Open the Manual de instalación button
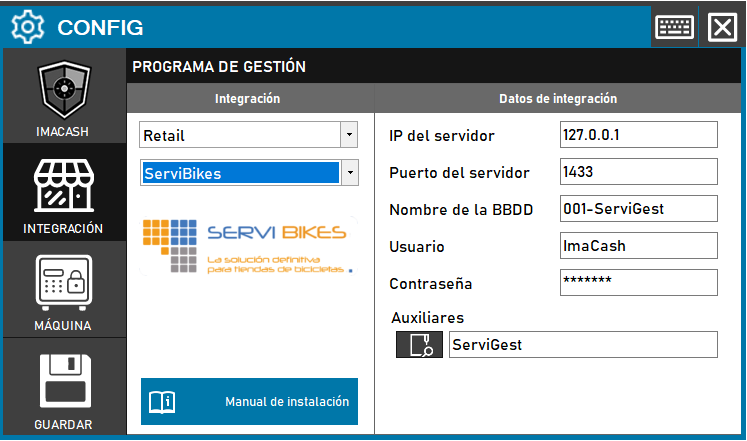 click(x=249, y=402)
